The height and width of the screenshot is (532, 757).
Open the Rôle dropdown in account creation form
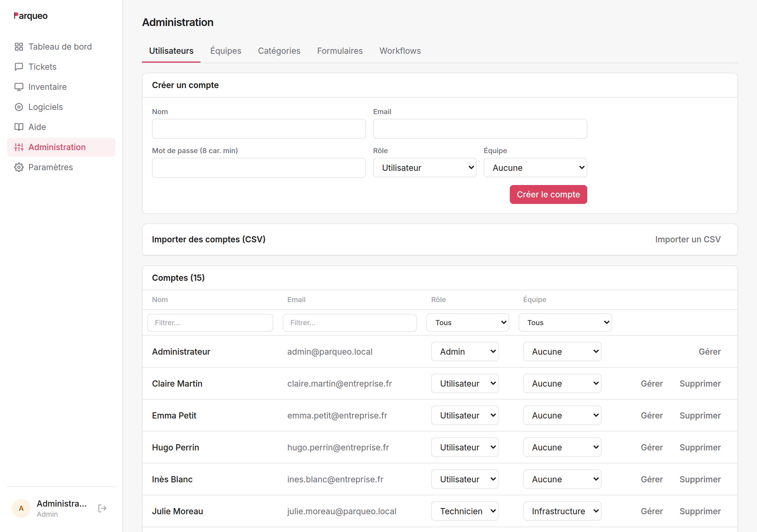tap(425, 168)
